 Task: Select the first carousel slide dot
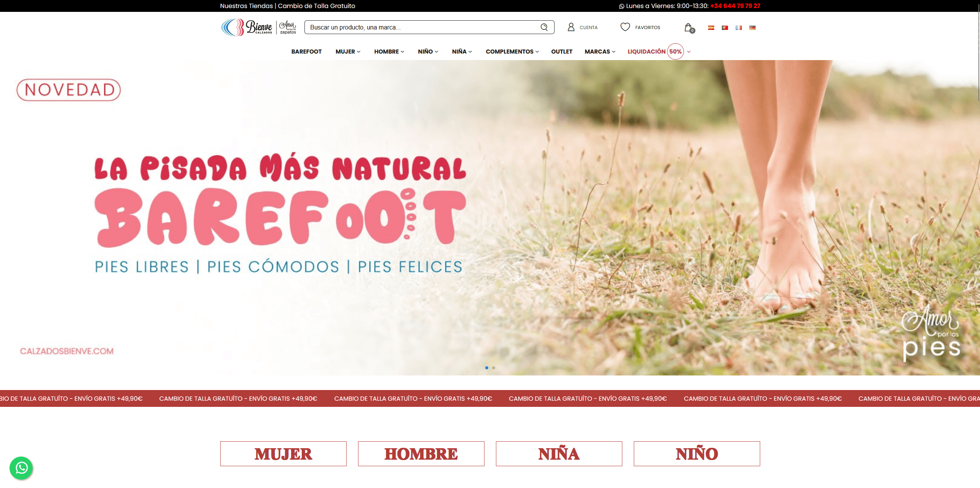point(486,368)
